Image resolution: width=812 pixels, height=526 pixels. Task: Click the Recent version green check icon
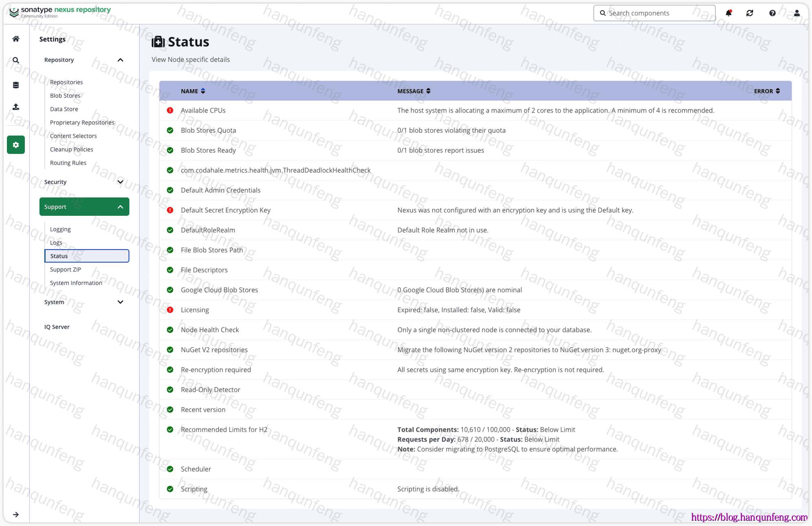click(x=170, y=410)
